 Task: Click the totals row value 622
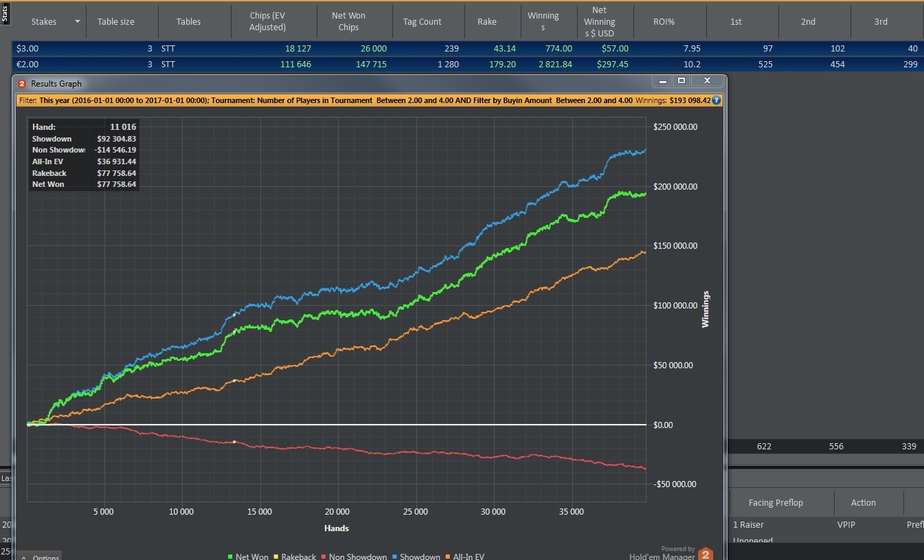764,446
